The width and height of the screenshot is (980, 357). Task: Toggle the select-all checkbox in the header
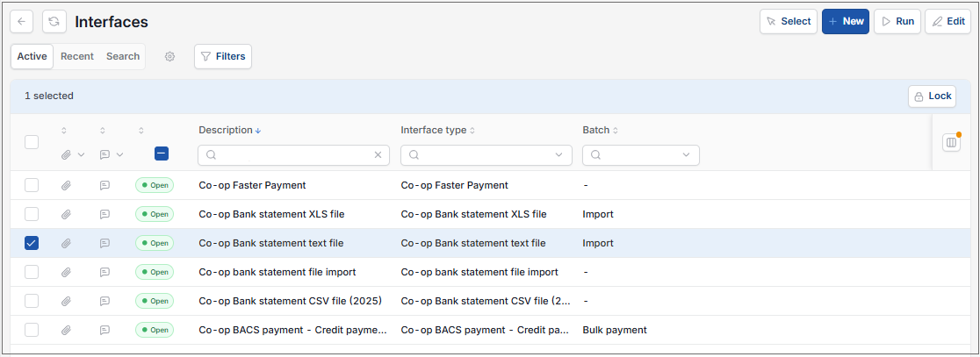click(32, 142)
